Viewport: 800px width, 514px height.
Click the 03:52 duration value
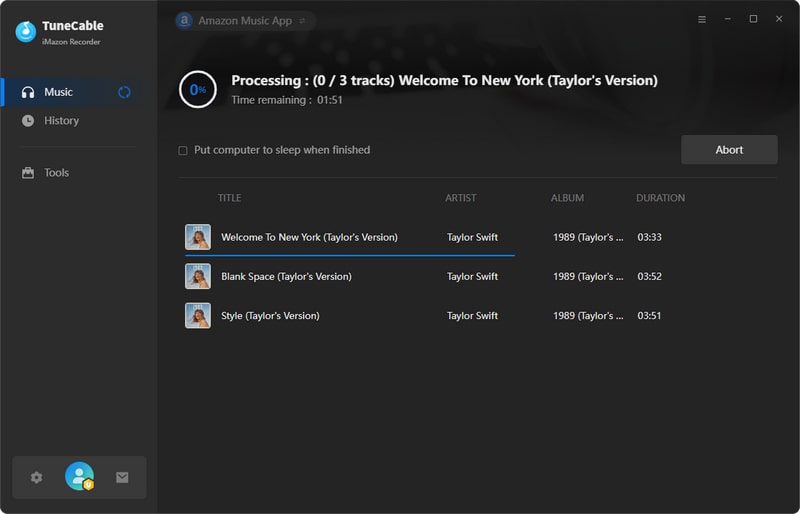[649, 277]
